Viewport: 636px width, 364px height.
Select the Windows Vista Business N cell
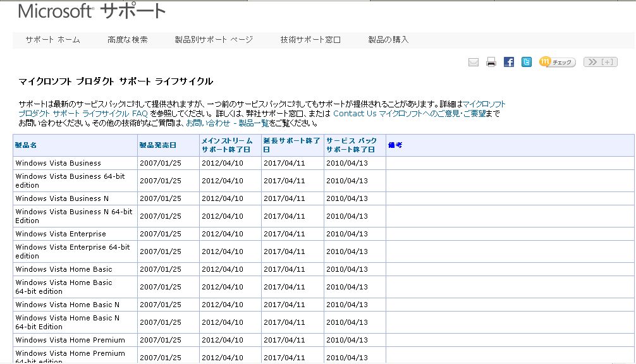pos(75,198)
